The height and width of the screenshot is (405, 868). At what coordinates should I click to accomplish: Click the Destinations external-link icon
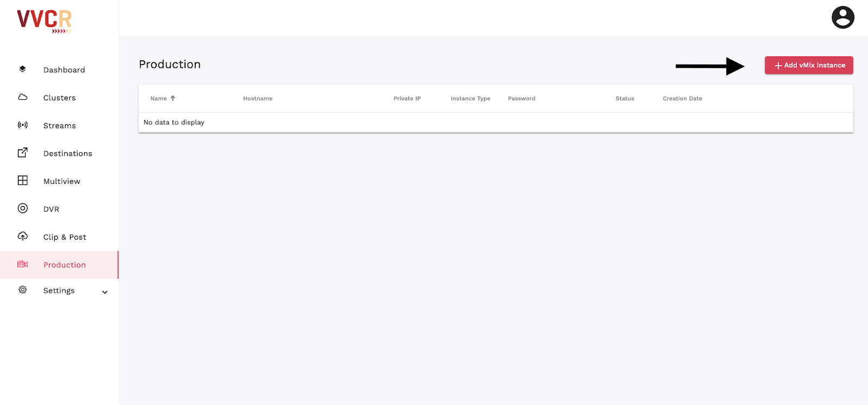22,152
